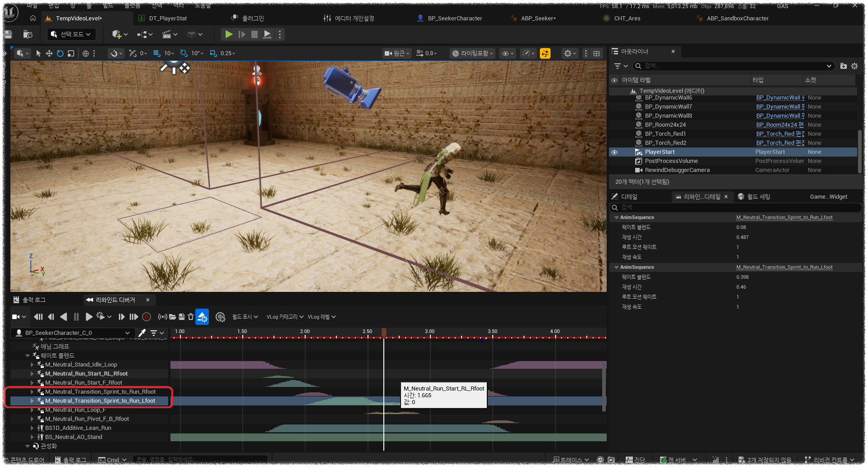Click the rewind debugger pause button
The image size is (868, 467).
(76, 317)
